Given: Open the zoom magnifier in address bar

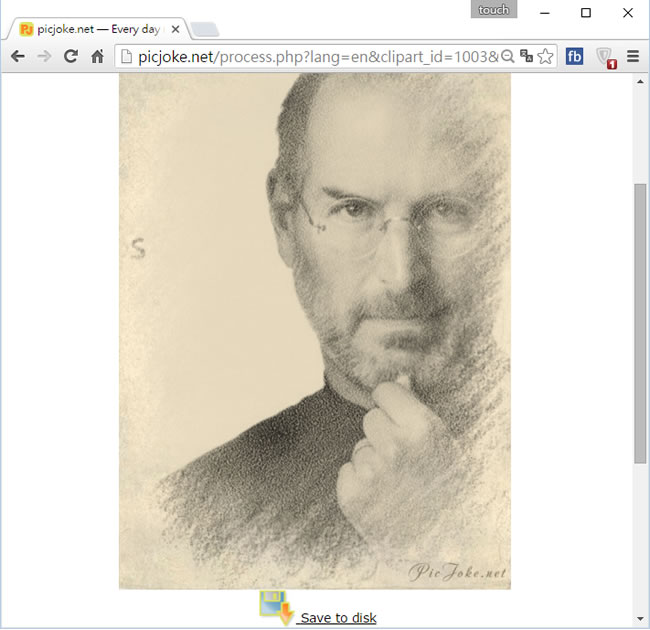Looking at the screenshot, I should tap(508, 57).
